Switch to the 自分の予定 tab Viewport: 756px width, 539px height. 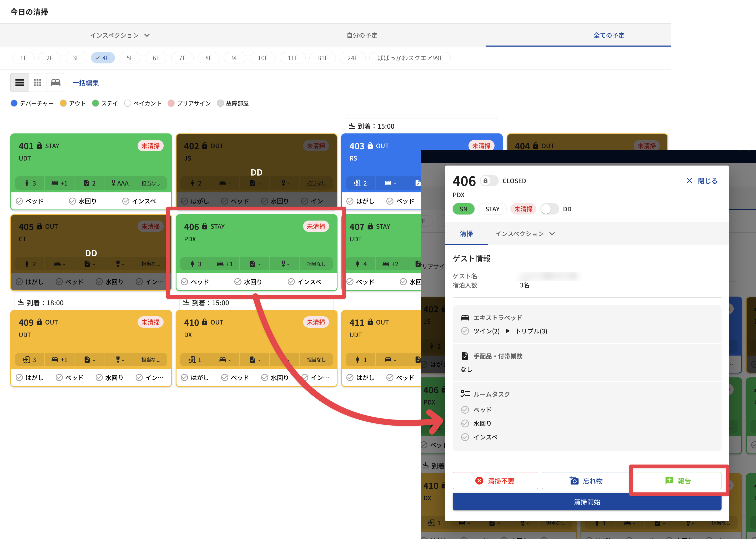pos(362,35)
